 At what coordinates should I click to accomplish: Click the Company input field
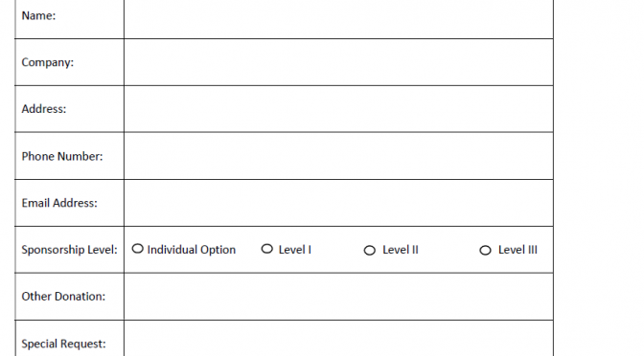338,62
